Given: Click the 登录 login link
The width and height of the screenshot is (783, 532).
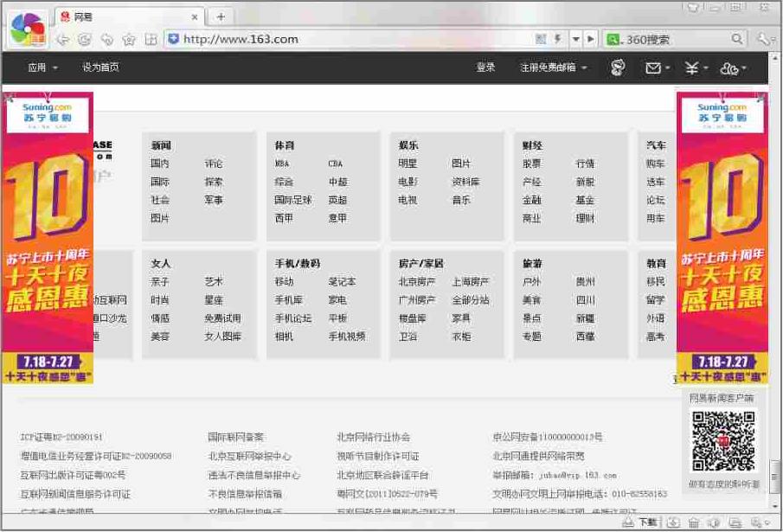Looking at the screenshot, I should coord(485,67).
